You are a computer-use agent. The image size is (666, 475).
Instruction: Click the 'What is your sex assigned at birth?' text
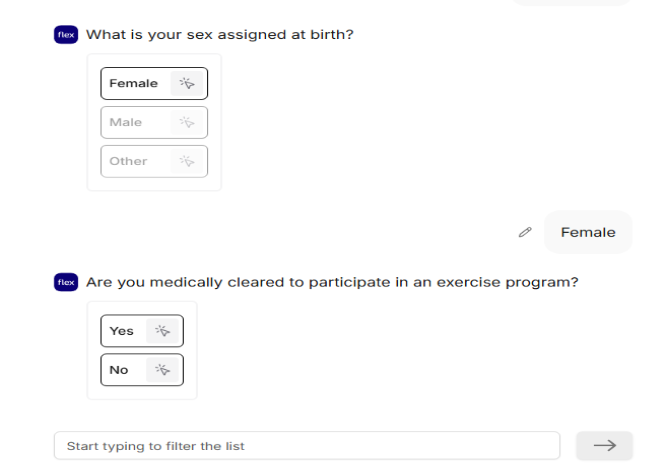[x=220, y=35]
